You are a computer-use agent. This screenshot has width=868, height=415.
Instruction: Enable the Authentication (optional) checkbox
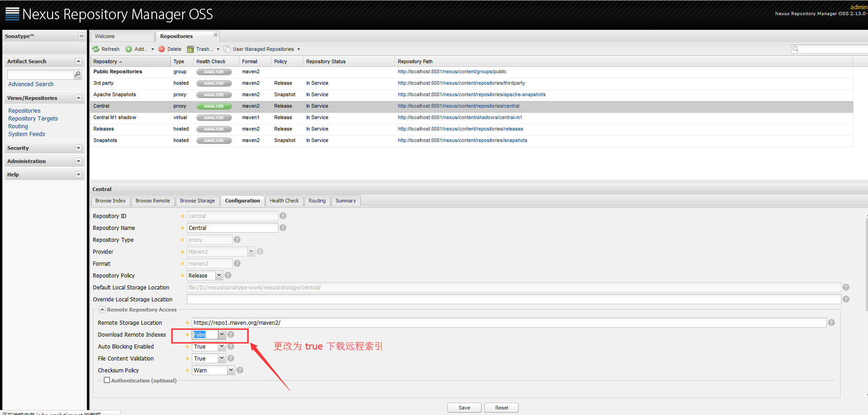coord(107,380)
